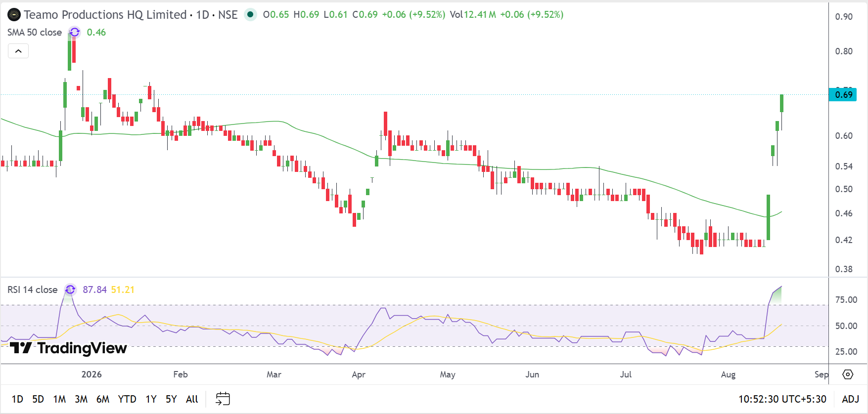Click the Feb label on time axis

coord(181,374)
